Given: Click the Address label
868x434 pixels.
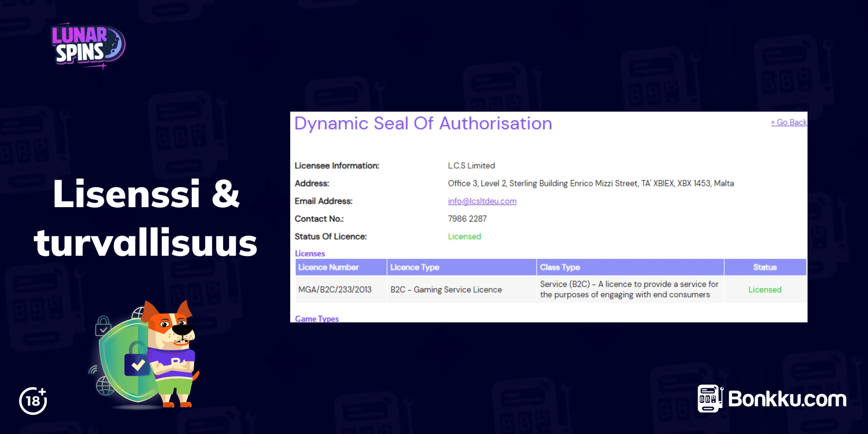Looking at the screenshot, I should [312, 183].
